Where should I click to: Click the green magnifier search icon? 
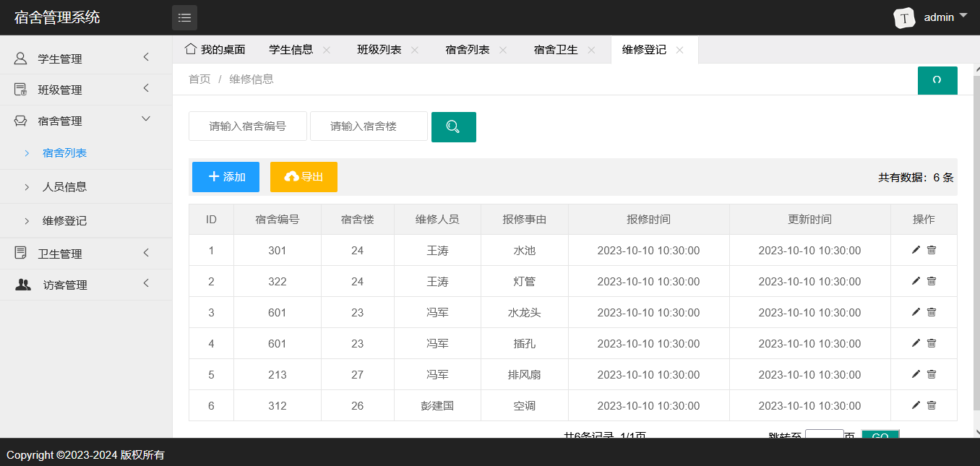pyautogui.click(x=453, y=126)
